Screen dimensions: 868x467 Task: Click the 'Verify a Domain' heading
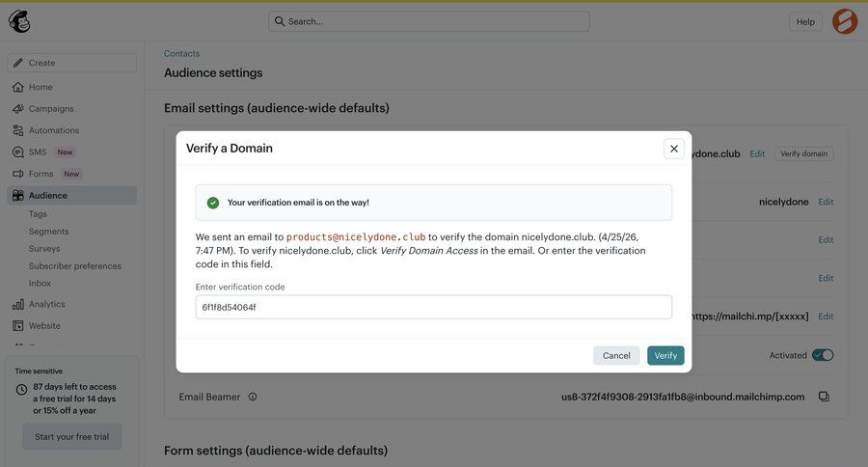230,148
